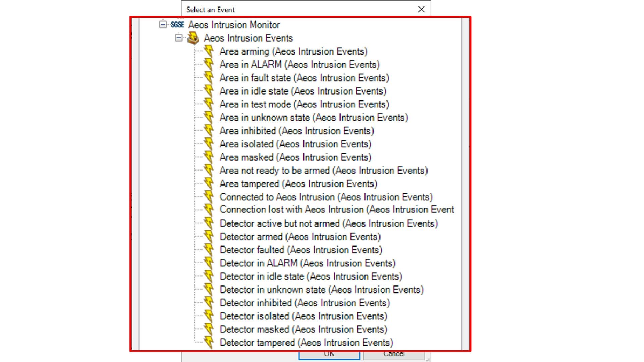Pick the 'Detector armed' event row
The height and width of the screenshot is (362, 644).
300,237
